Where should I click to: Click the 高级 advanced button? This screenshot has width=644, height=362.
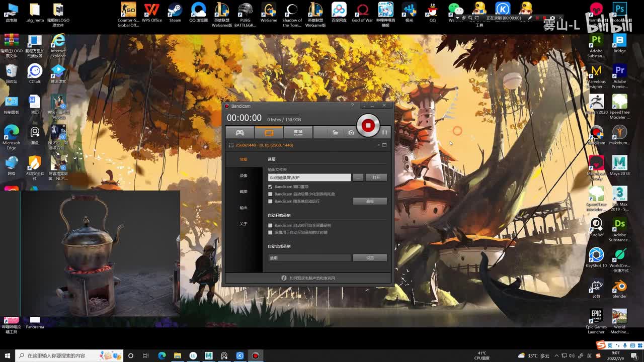(370, 201)
